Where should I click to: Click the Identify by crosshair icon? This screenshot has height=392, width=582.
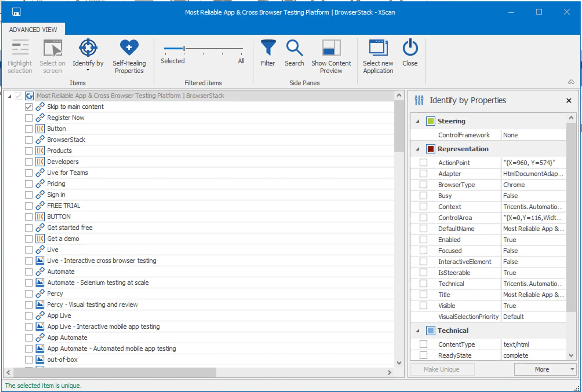click(88, 48)
